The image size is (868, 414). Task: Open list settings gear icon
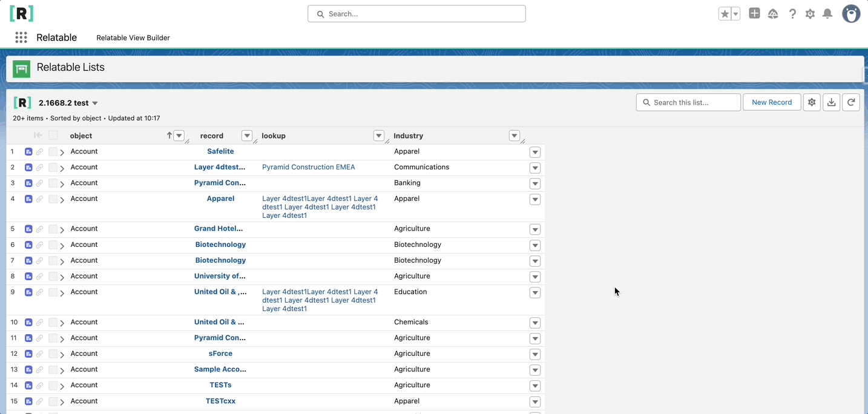coord(812,102)
